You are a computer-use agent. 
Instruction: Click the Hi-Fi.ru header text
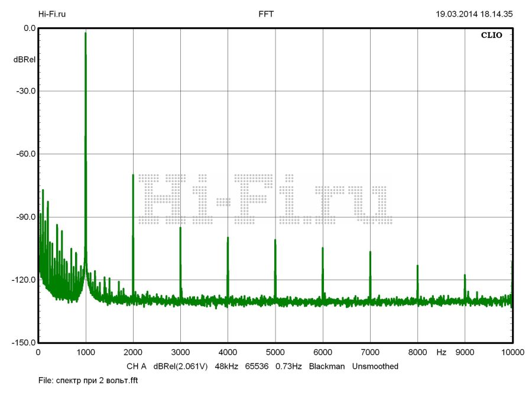pos(52,14)
